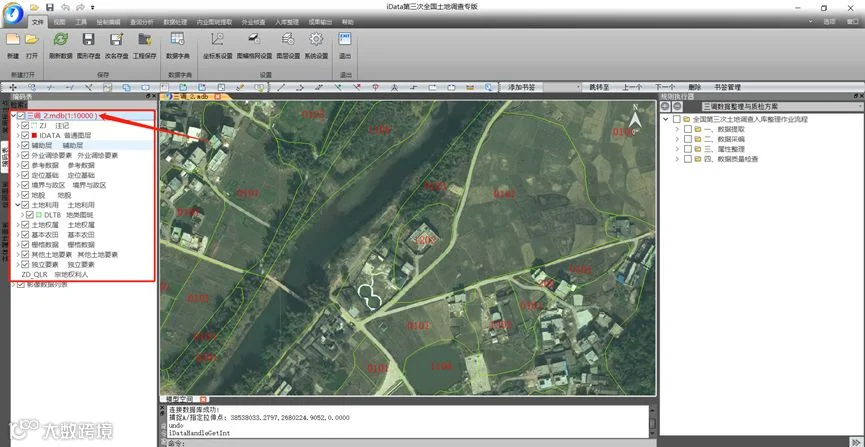
Task: Open the 数据字典 data dictionary icon
Action: [178, 40]
